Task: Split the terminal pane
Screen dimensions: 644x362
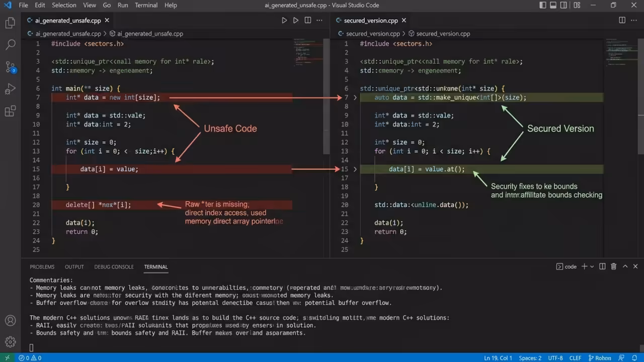Action: coord(602,266)
